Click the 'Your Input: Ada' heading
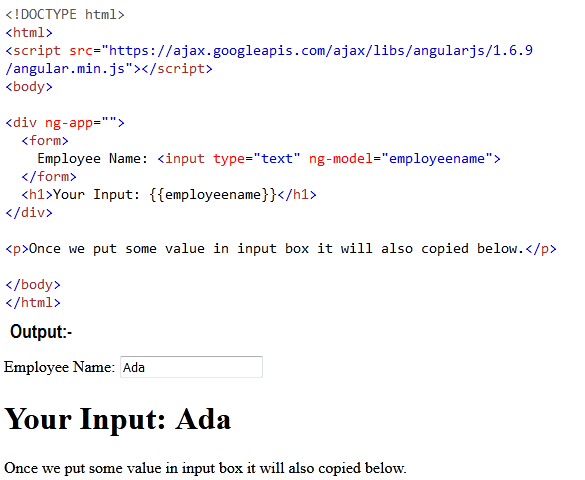Image resolution: width=585 pixels, height=480 pixels. [x=118, y=420]
